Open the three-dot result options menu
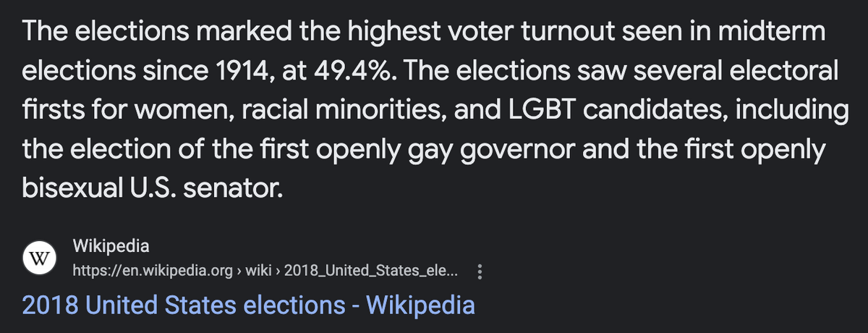868x333 pixels. 481,271
